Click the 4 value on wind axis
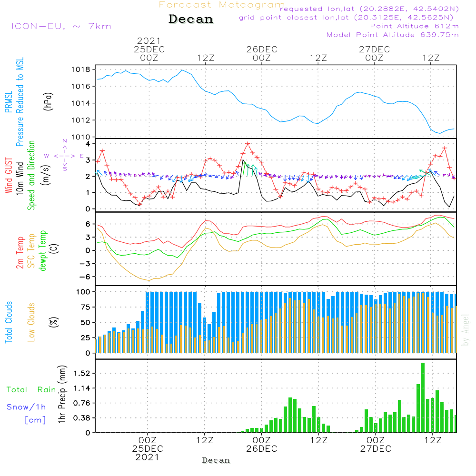Image resolution: width=476 pixels, height=476 pixels. coord(88,144)
